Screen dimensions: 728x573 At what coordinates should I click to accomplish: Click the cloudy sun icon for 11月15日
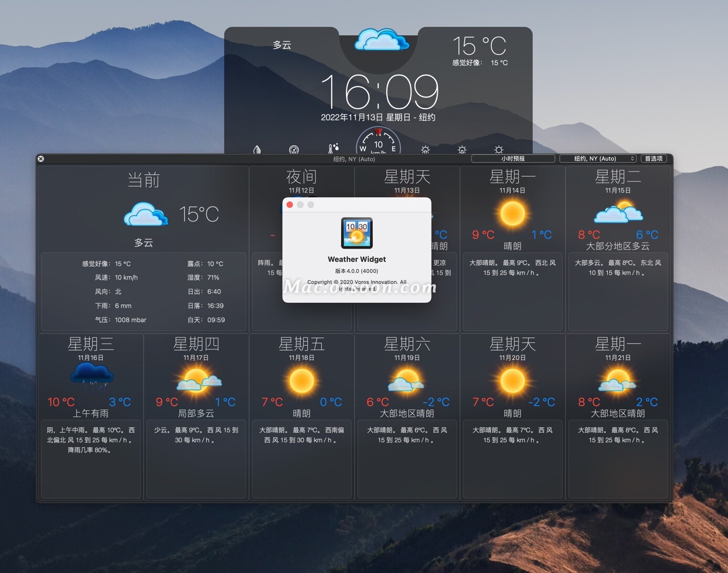click(618, 211)
